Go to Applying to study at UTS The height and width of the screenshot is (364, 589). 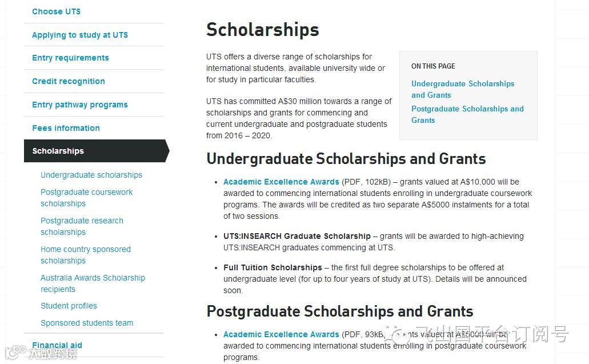click(80, 35)
